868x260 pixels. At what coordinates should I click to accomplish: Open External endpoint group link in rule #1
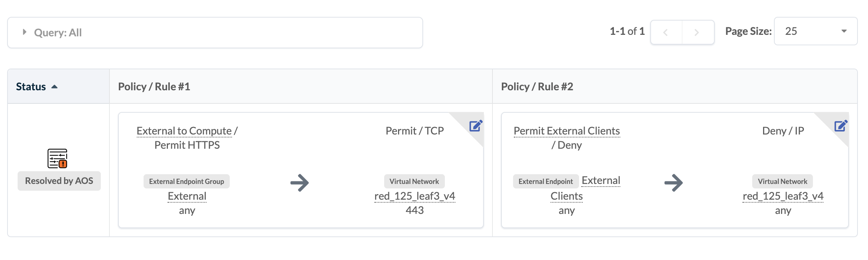pyautogui.click(x=187, y=196)
